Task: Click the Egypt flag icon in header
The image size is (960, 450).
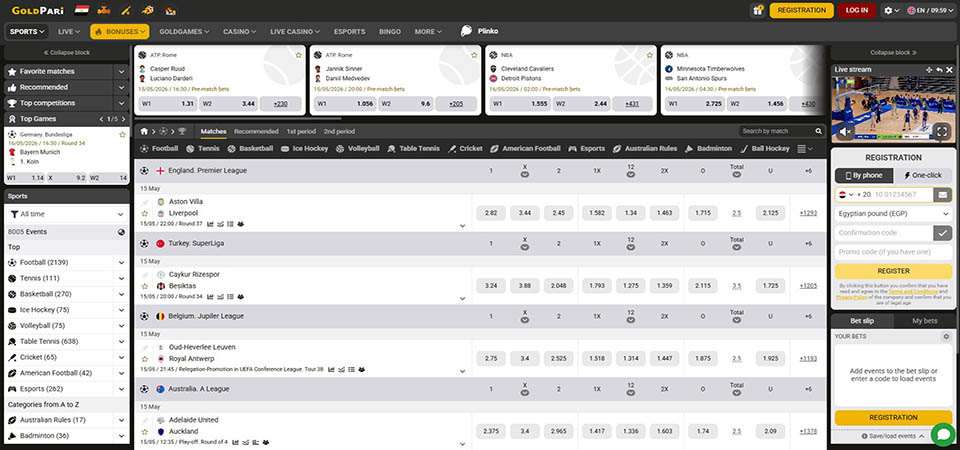Action: tap(82, 10)
